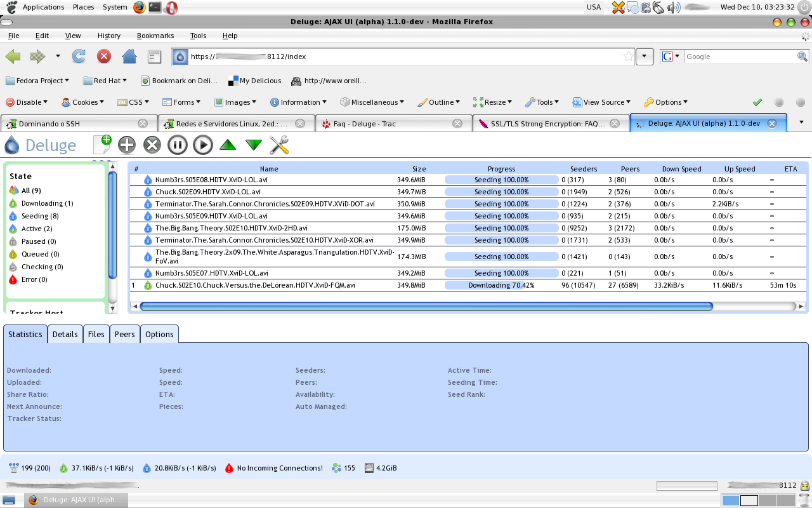Go forward with Firefox forward arrow
This screenshot has width=812, height=508.
point(38,57)
